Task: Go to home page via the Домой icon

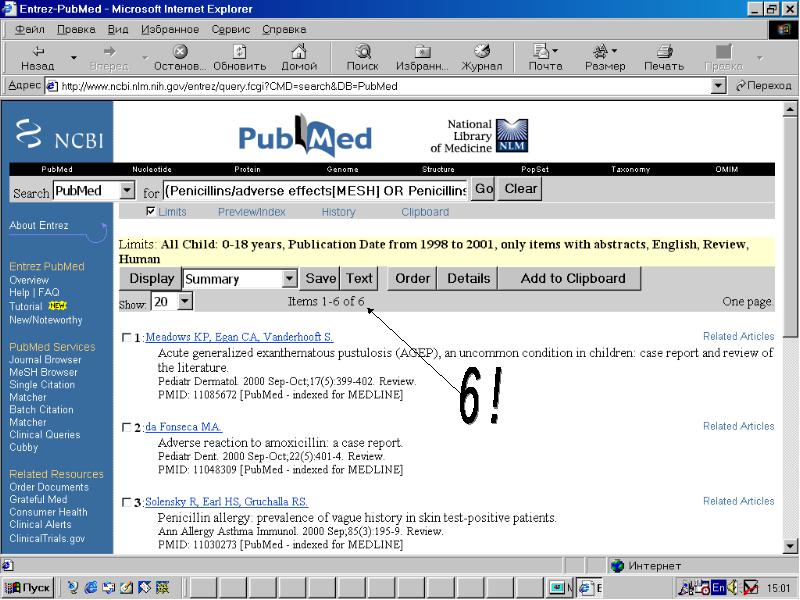Action: coord(299,51)
